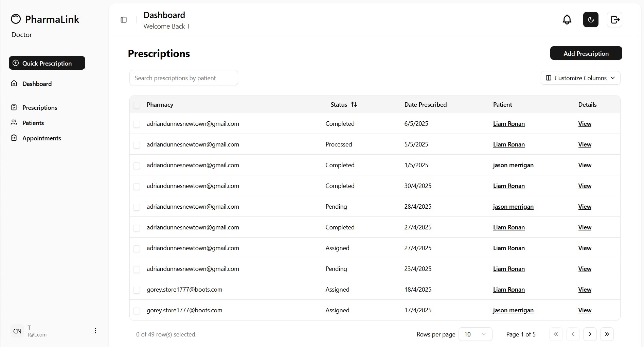The image size is (644, 347).
Task: View details of 28/4/2025 pending prescription
Action: pos(585,207)
